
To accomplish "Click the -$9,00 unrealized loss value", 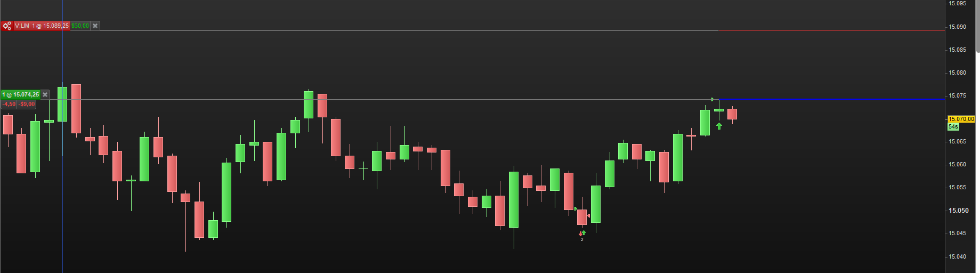I will 27,105.
